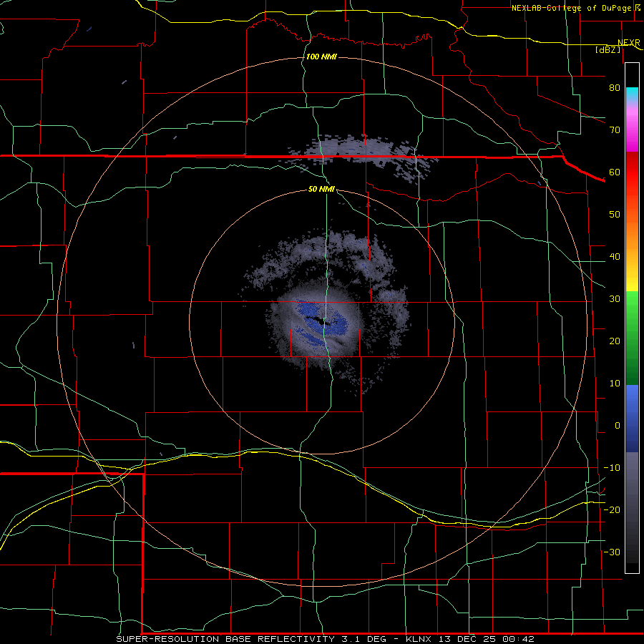Click the 80 value on the color scale
Viewport: 644px width, 644px height.
click(615, 87)
